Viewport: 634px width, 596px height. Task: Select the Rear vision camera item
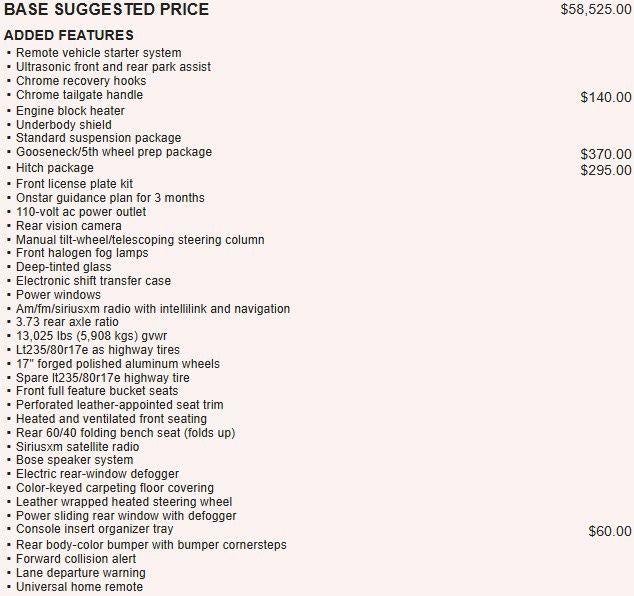tap(69, 226)
